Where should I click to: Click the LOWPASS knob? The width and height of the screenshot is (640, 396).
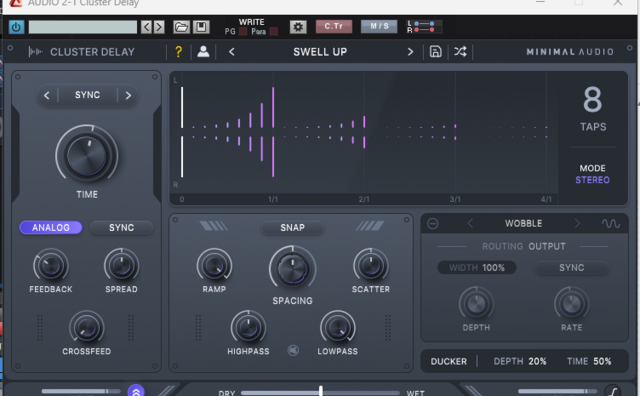click(x=338, y=328)
